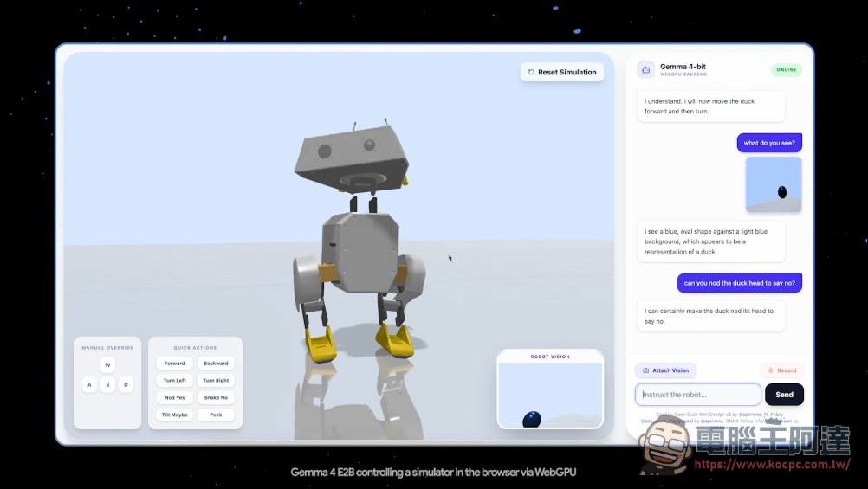868x489 pixels.
Task: Select the Turn Right quick action
Action: (216, 381)
